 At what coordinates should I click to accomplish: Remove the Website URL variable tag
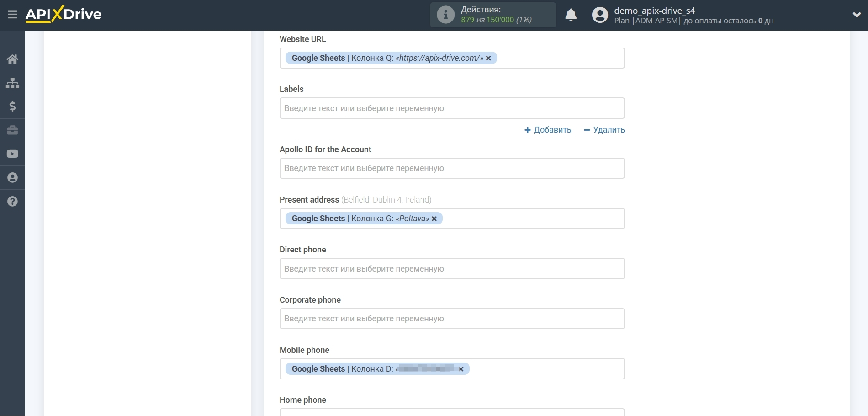(x=488, y=59)
